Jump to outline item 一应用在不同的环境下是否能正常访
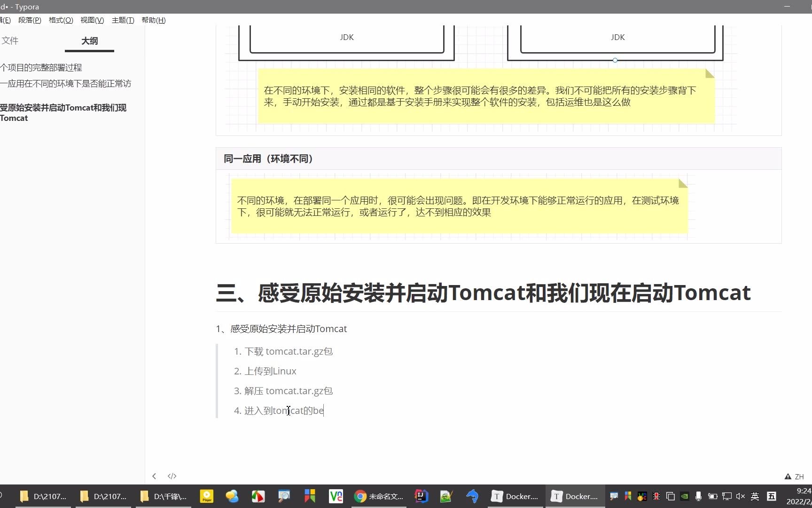This screenshot has width=812, height=508. [x=65, y=84]
